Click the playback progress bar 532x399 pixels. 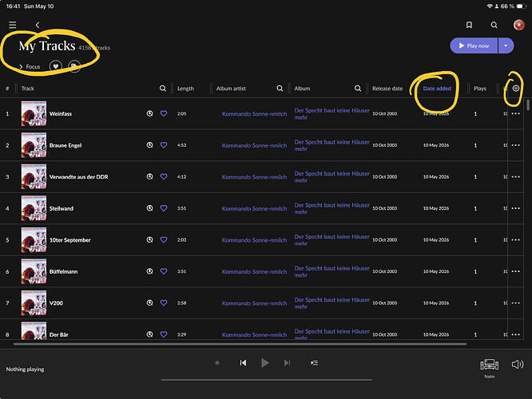click(266, 380)
